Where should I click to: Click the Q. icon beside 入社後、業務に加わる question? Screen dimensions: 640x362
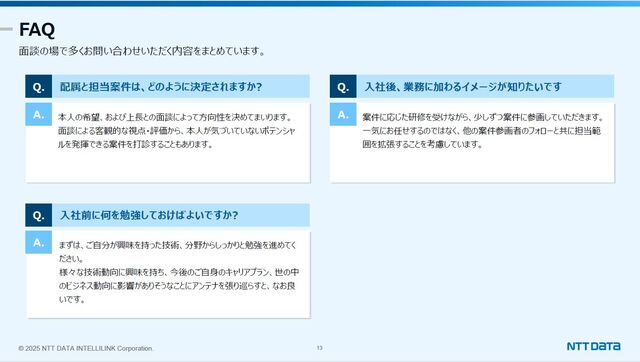[343, 87]
